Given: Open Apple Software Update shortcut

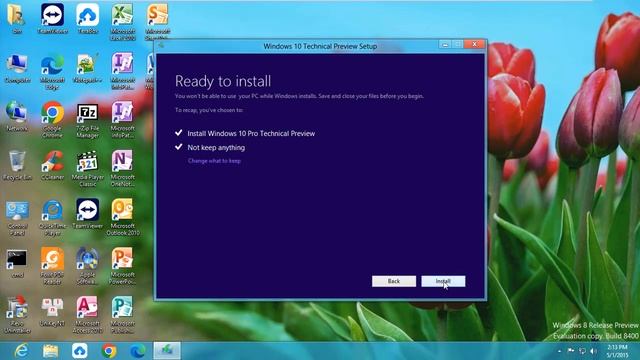Looking at the screenshot, I should tap(87, 266).
